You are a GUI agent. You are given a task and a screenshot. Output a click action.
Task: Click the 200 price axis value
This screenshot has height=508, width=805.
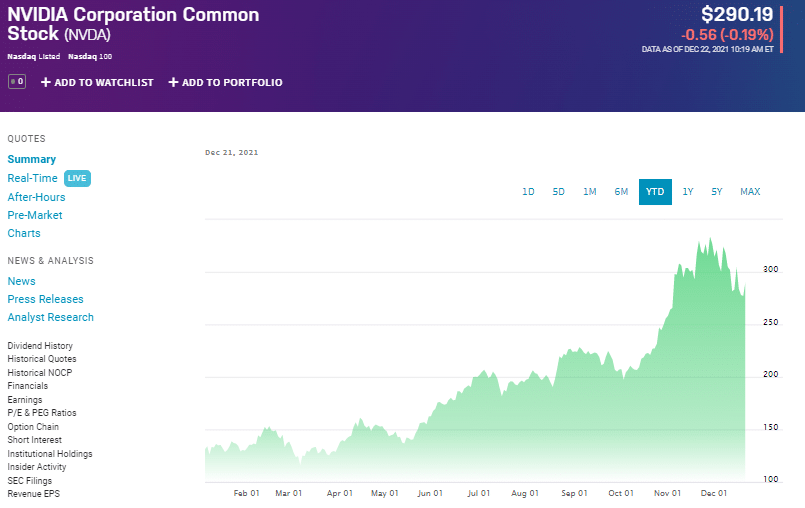[771, 374]
